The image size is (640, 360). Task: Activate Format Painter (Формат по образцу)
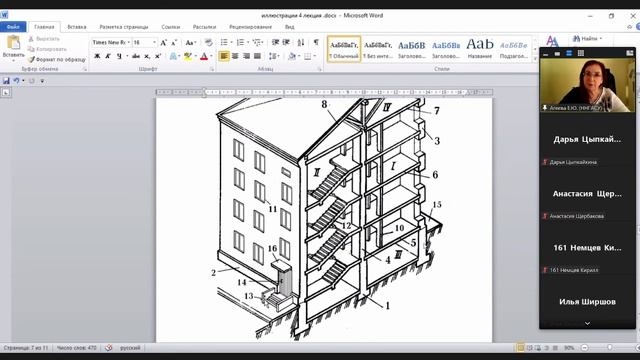[x=57, y=59]
